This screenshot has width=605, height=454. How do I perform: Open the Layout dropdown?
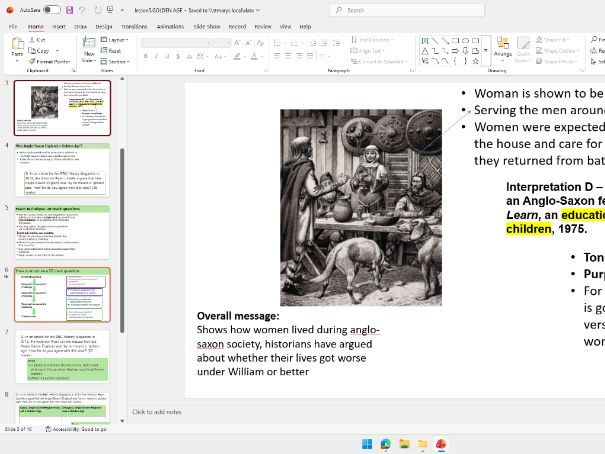pyautogui.click(x=114, y=40)
